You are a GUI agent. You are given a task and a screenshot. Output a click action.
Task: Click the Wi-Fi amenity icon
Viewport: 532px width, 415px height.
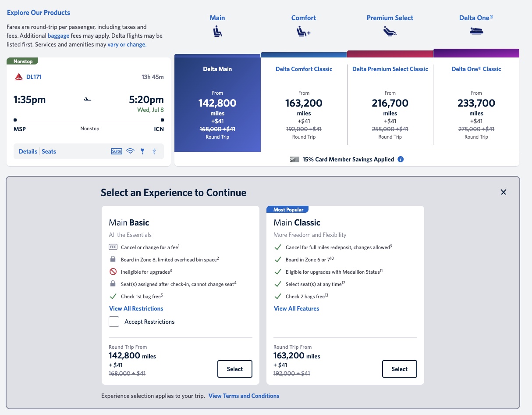coord(130,151)
